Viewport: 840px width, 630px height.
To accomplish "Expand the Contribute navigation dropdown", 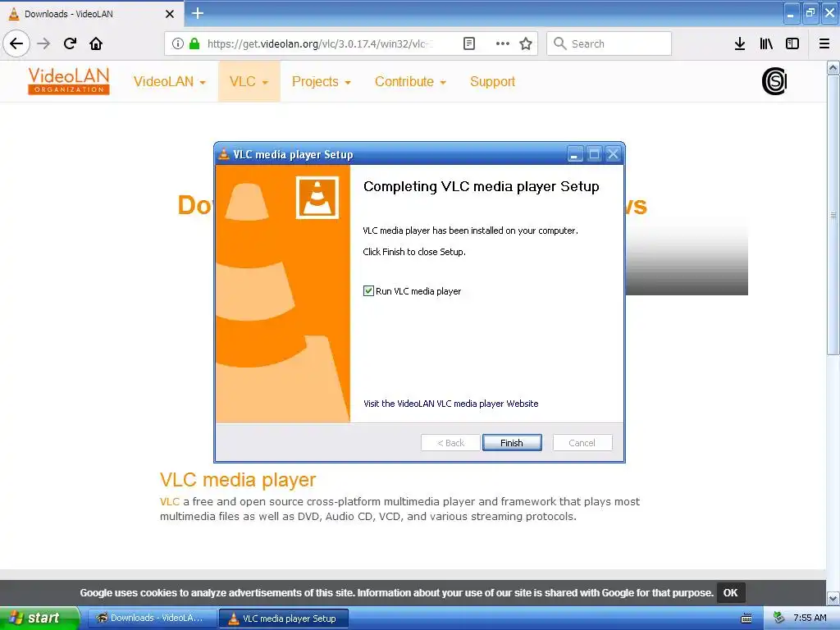I will point(410,81).
